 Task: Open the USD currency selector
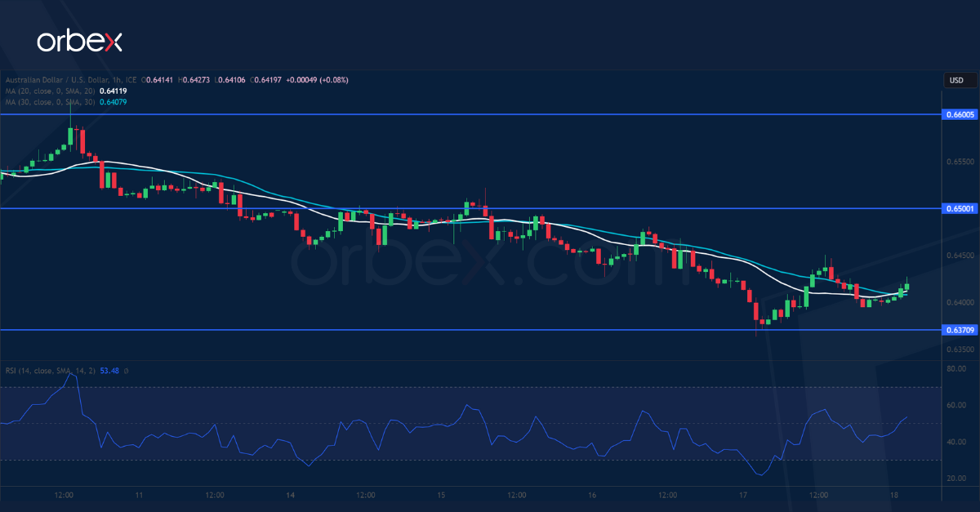click(x=959, y=80)
